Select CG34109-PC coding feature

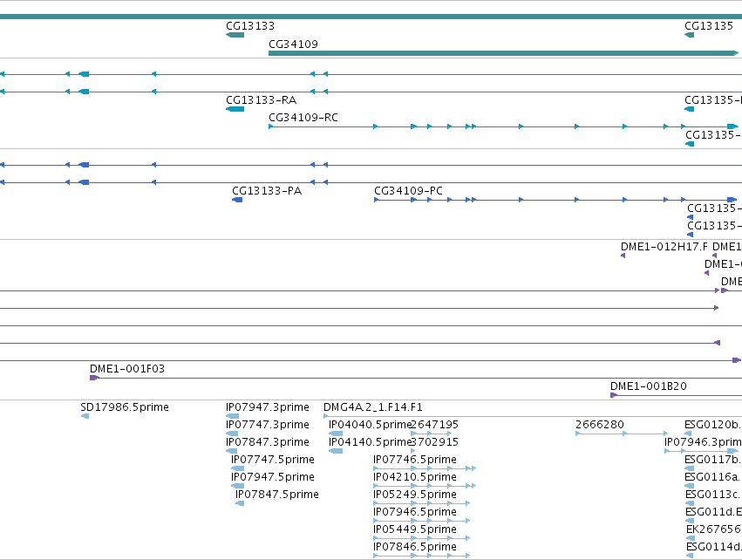[x=555, y=200]
